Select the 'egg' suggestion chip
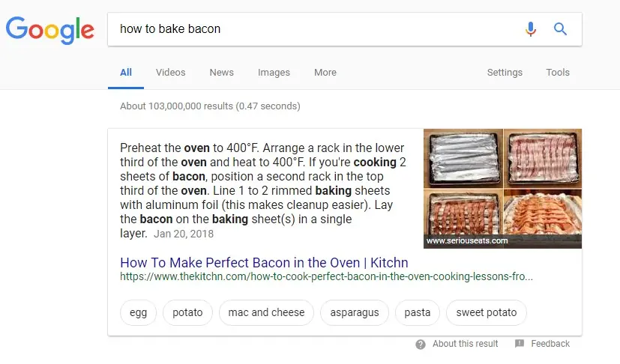 coord(138,312)
